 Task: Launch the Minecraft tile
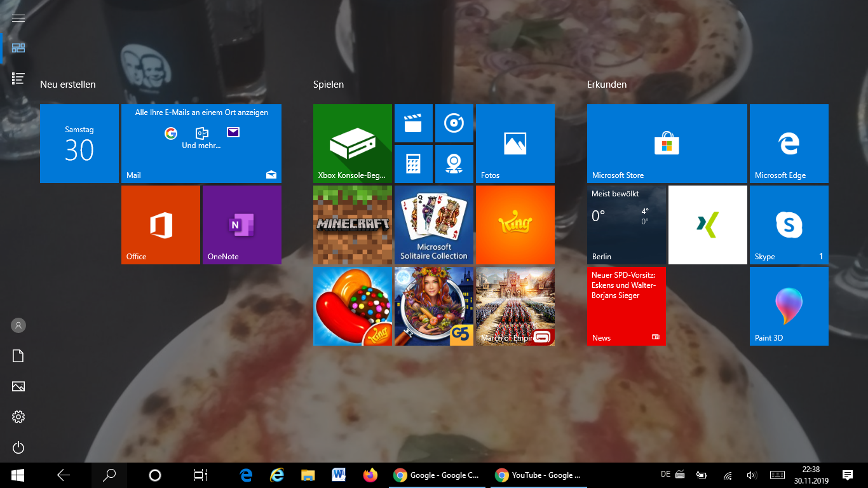pos(352,225)
